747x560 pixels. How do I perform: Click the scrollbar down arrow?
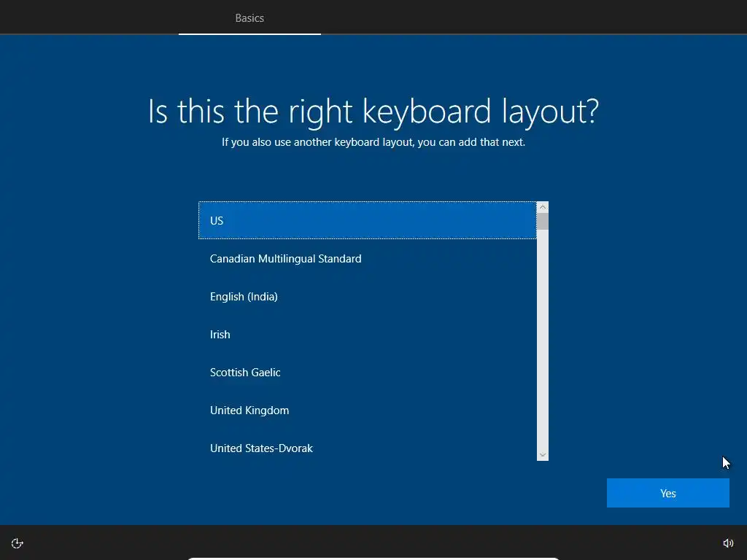point(543,455)
